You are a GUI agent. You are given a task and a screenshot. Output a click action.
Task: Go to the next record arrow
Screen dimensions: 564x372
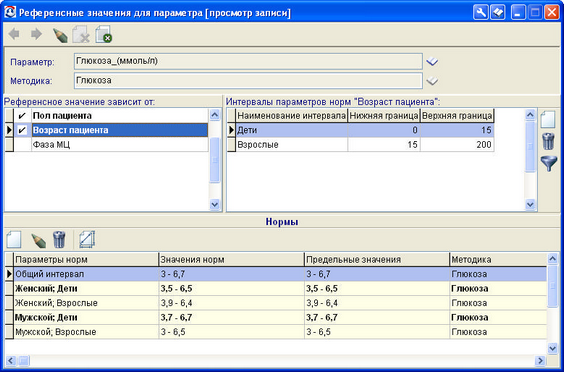[36, 35]
